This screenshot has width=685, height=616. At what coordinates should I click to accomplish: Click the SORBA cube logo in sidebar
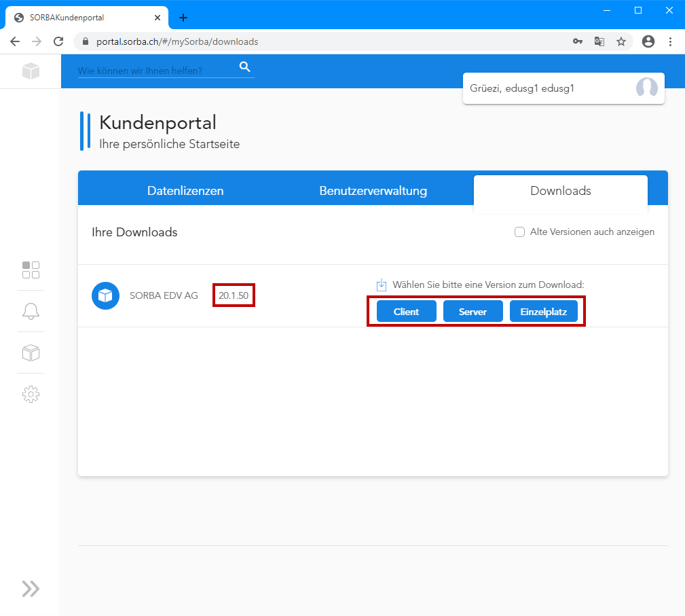tap(31, 71)
